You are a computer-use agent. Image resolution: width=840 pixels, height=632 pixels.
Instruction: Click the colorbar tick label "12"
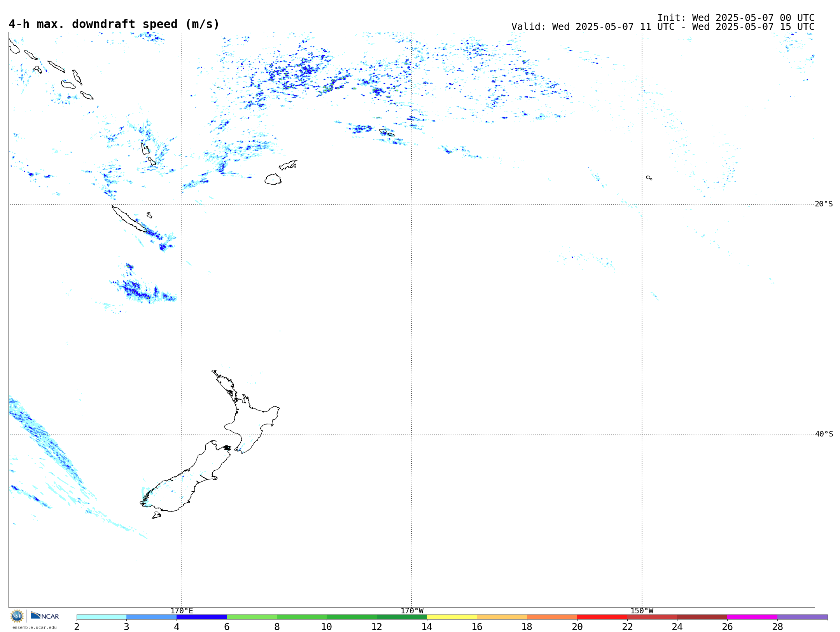click(377, 627)
